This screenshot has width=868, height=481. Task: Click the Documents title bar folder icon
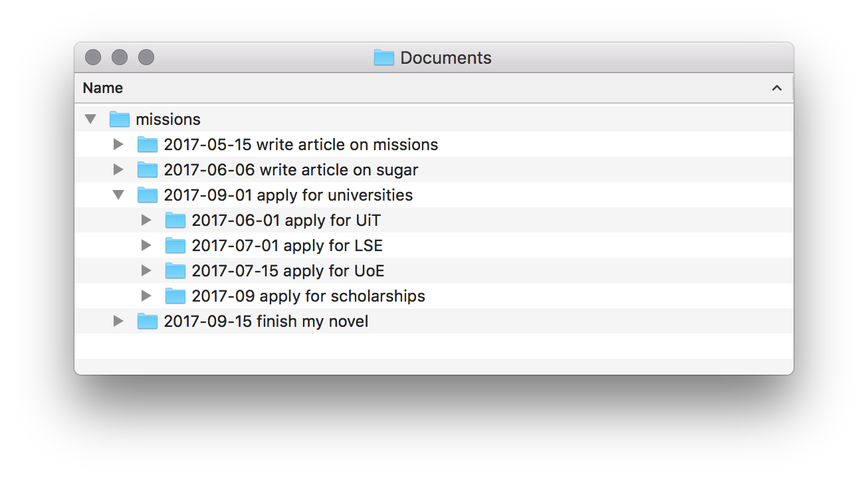tap(384, 58)
